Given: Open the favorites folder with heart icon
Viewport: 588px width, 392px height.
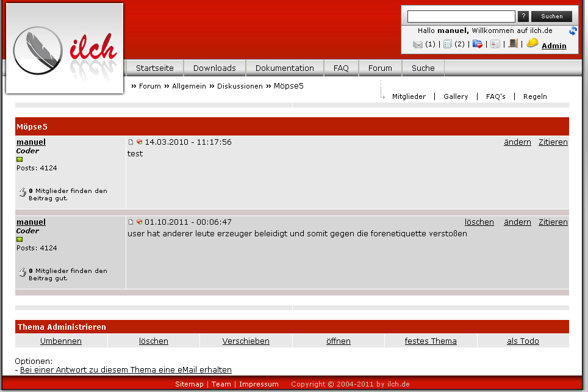Looking at the screenshot, I should point(477,44).
